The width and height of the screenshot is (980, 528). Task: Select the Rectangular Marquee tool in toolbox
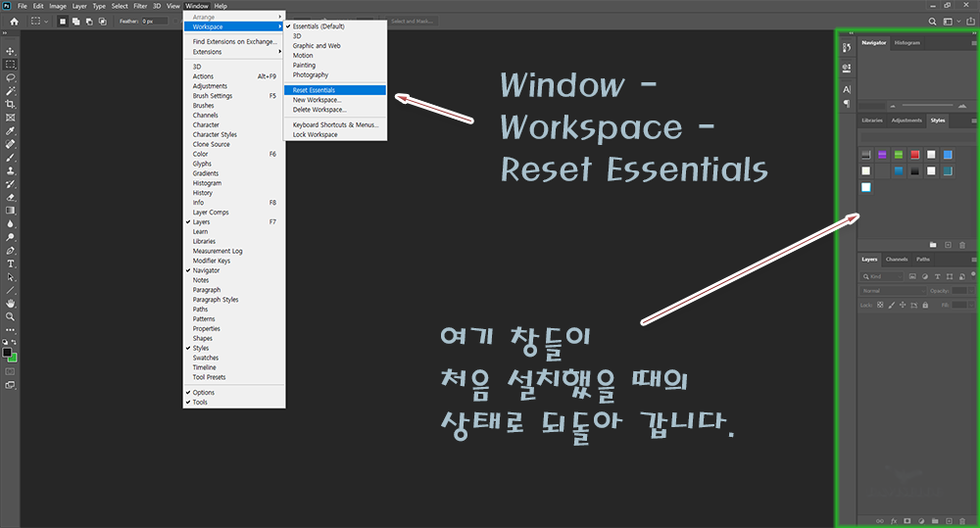click(10, 65)
